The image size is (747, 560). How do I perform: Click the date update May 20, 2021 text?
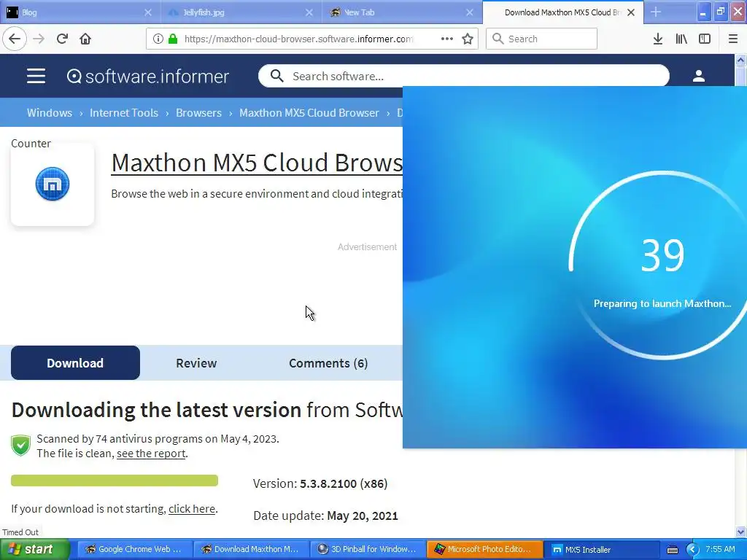click(x=362, y=516)
